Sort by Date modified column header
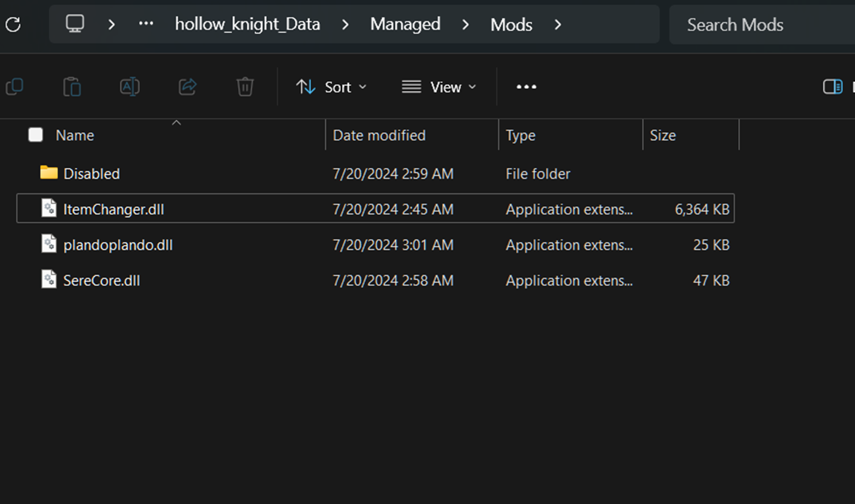The width and height of the screenshot is (855, 504). pyautogui.click(x=379, y=136)
